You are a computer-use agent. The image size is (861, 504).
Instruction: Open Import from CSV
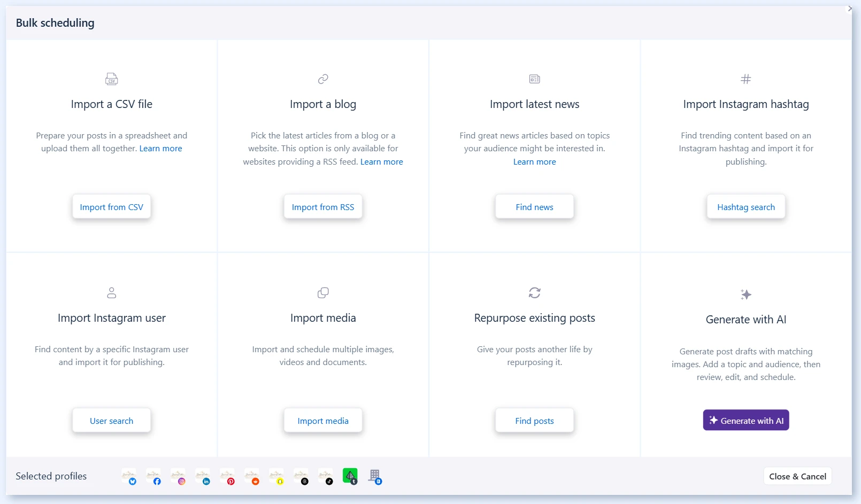(112, 207)
